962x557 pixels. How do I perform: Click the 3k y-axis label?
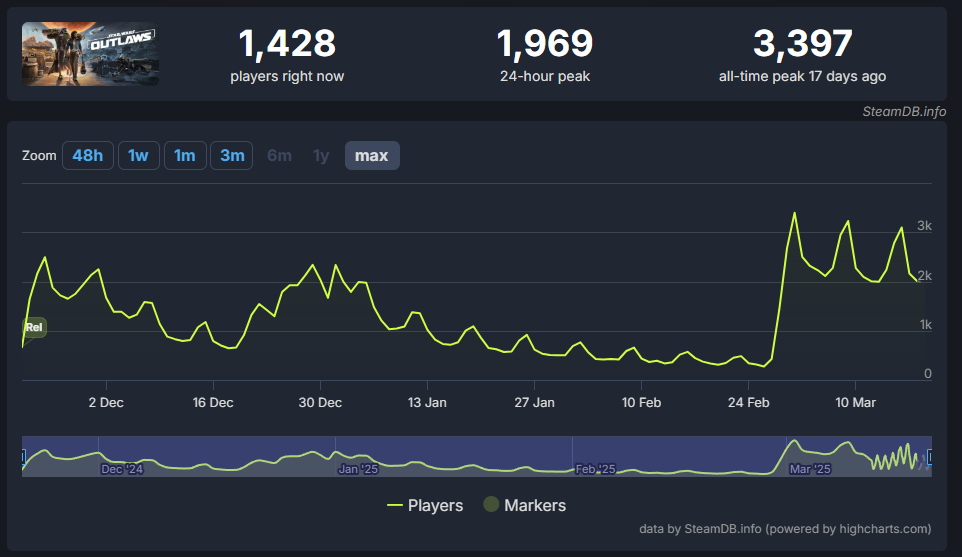pyautogui.click(x=925, y=226)
